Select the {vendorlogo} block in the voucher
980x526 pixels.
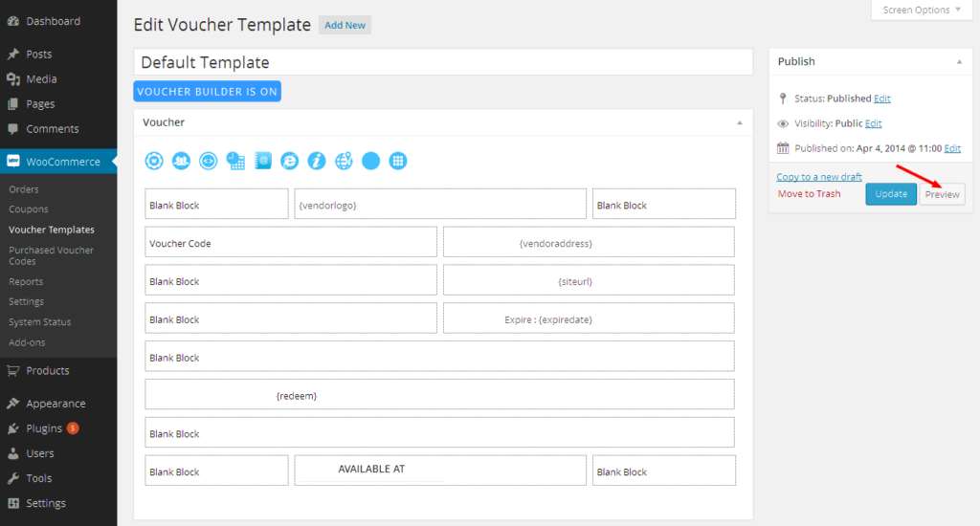point(440,205)
